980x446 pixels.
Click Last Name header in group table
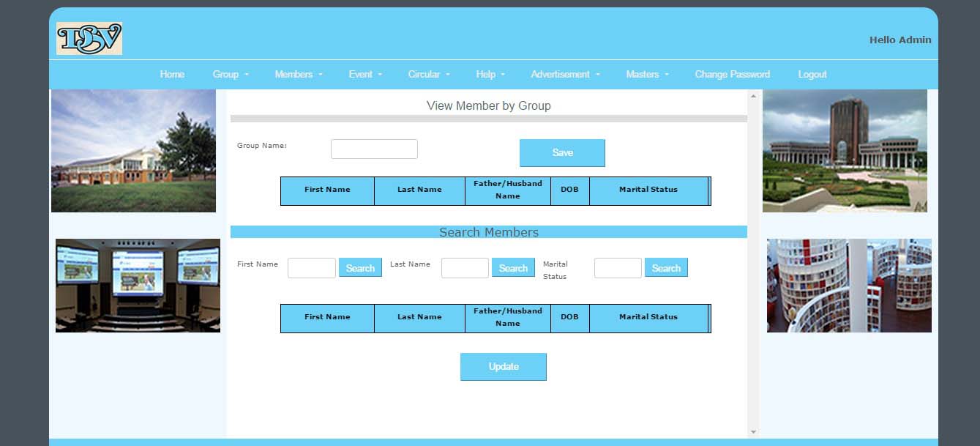[419, 190]
